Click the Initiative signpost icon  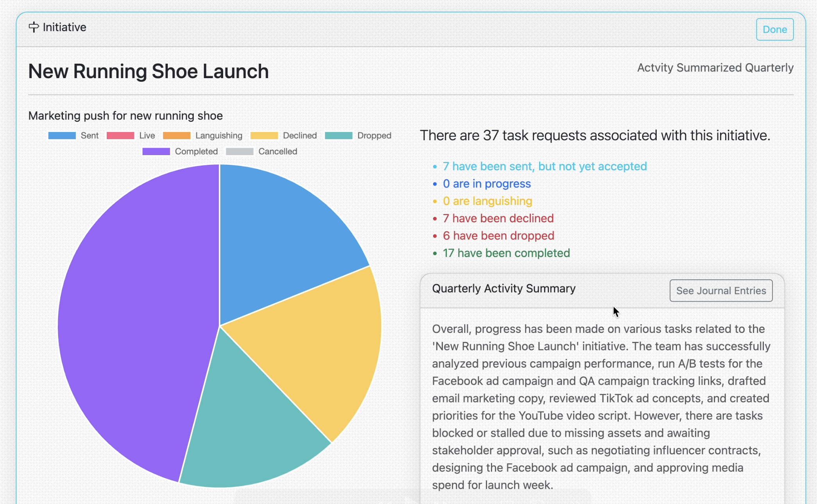tap(34, 27)
